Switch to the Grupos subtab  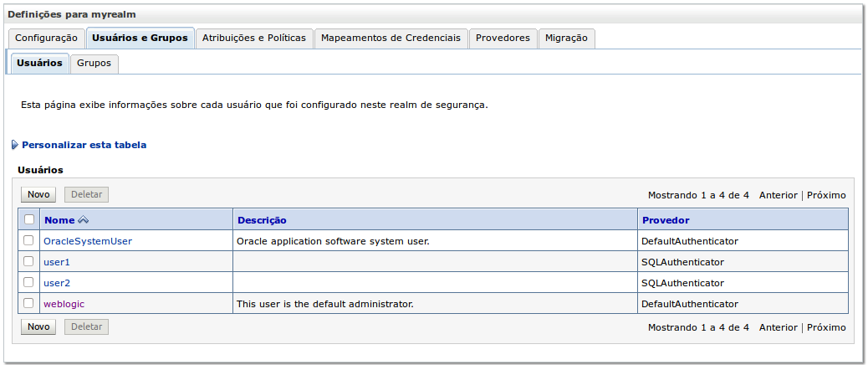coord(94,63)
